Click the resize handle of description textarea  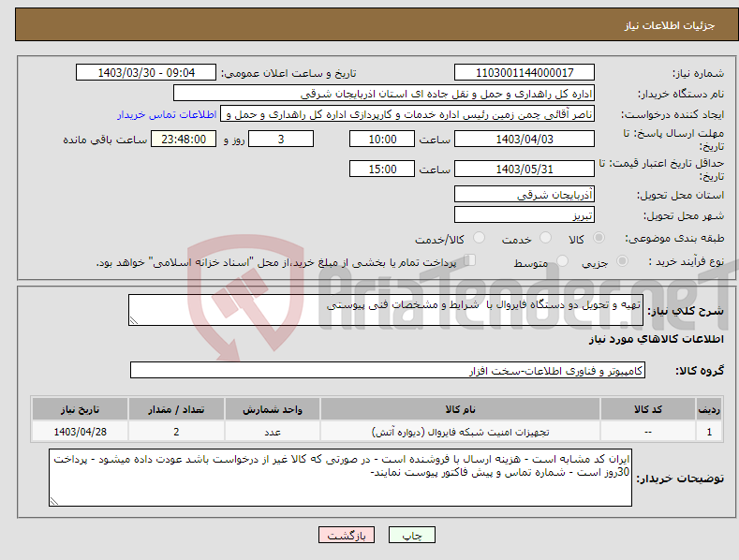[134, 320]
